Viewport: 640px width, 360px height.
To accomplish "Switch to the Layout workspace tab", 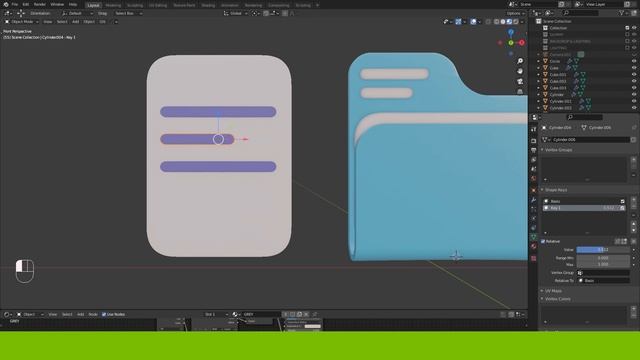I will pos(93,5).
